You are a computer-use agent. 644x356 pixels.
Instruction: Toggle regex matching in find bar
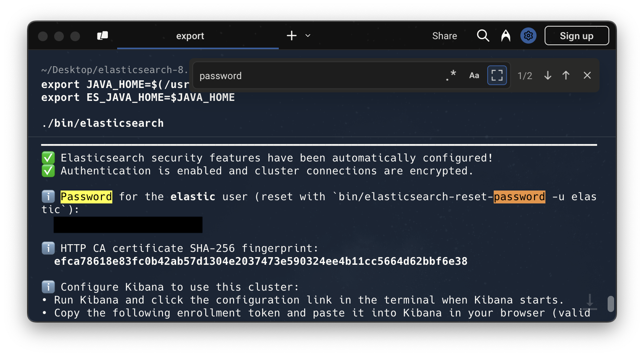[451, 75]
